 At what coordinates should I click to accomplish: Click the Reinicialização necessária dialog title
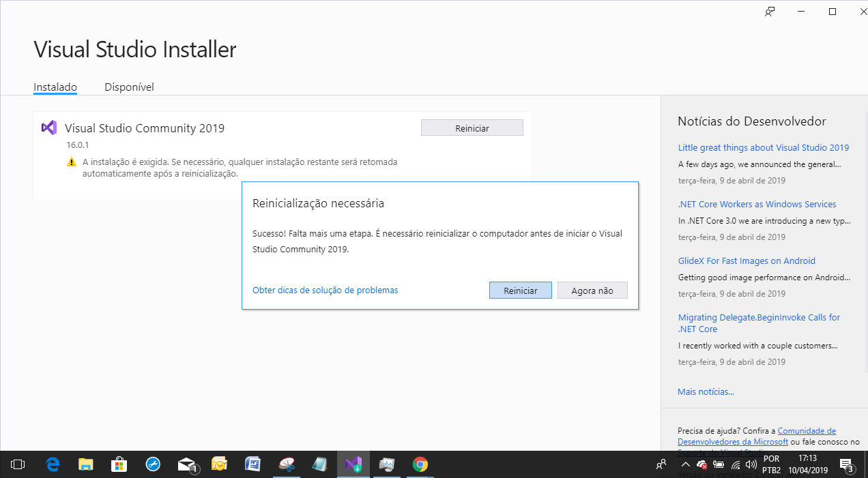tap(318, 203)
